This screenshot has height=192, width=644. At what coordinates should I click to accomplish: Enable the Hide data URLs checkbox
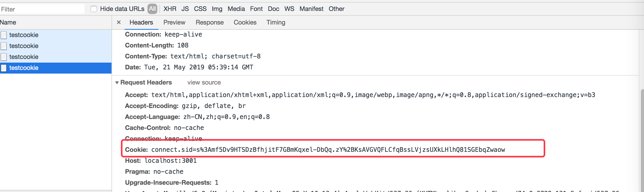pos(94,9)
